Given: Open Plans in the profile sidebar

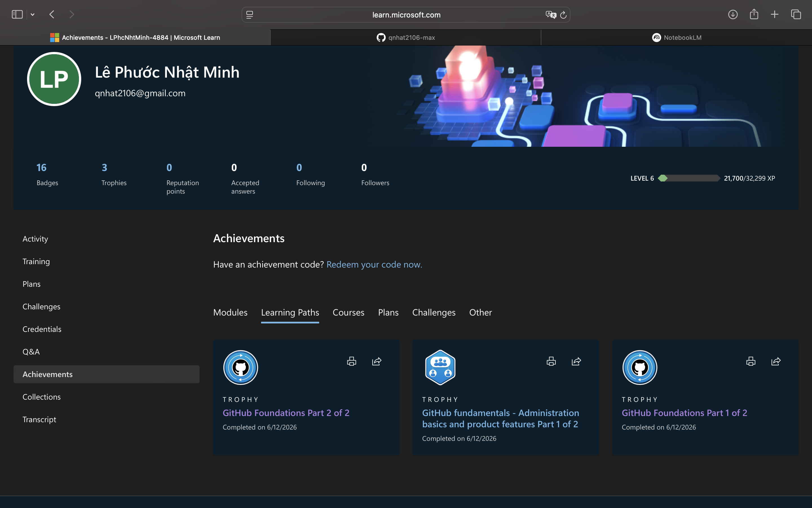Looking at the screenshot, I should [x=32, y=284].
